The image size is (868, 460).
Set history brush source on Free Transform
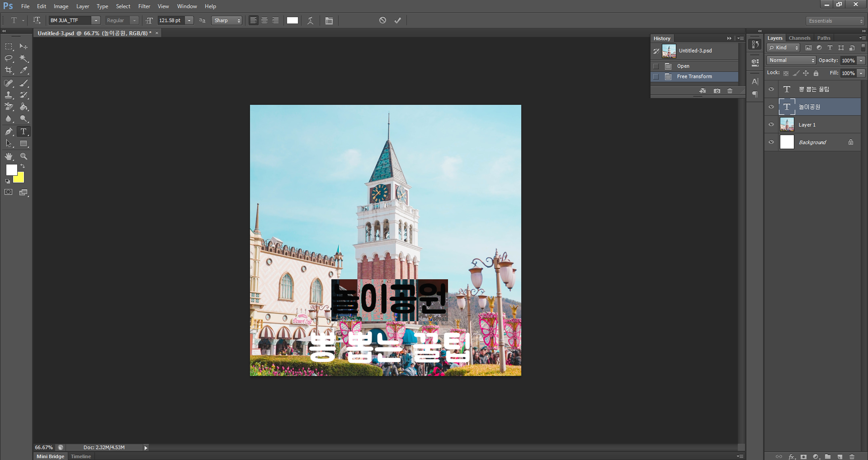656,76
